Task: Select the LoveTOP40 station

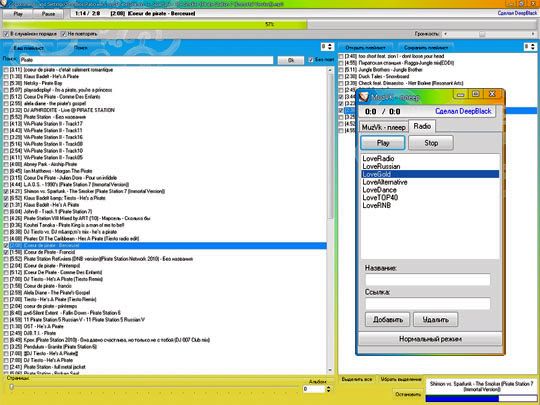Action: [430, 198]
